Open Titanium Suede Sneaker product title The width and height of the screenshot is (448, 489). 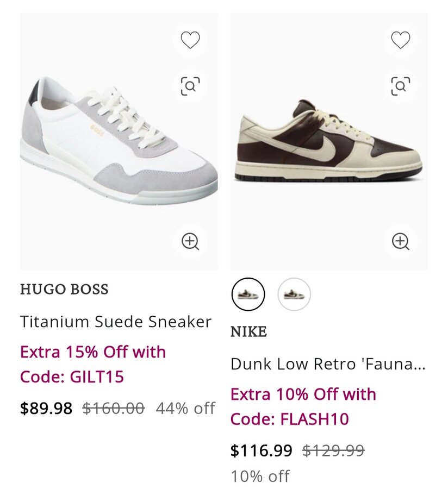[x=116, y=322]
